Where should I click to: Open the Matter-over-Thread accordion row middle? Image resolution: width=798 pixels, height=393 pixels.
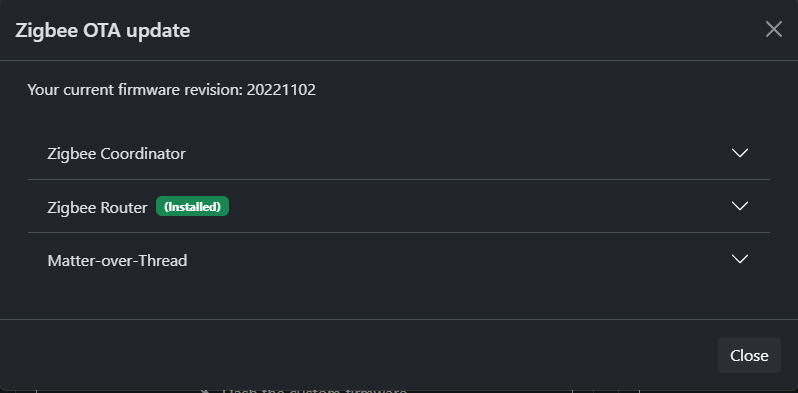click(399, 260)
